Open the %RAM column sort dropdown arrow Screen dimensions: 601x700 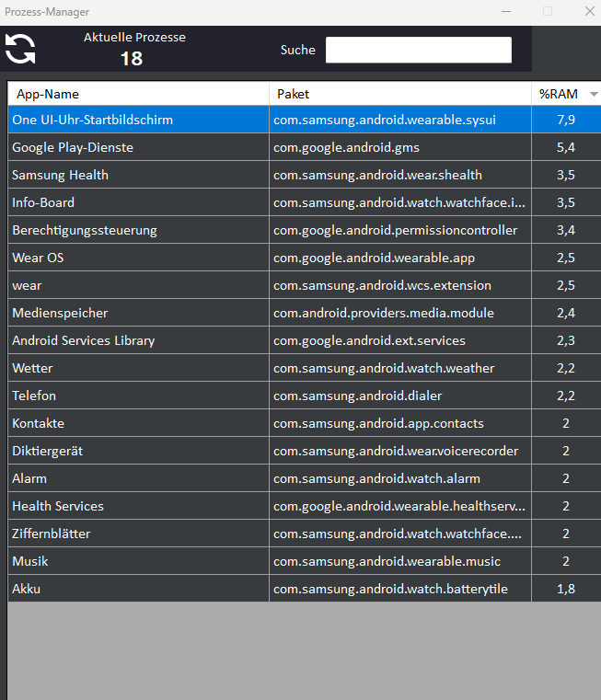(594, 94)
